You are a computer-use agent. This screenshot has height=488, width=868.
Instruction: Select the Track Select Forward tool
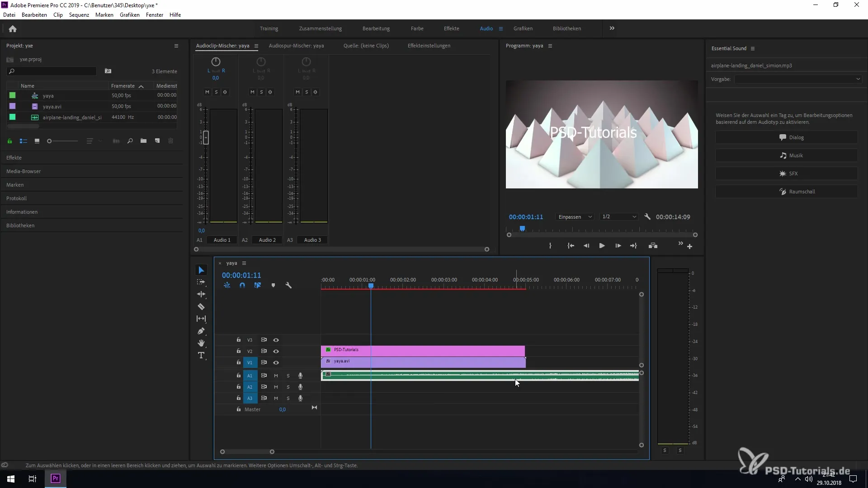click(x=201, y=282)
